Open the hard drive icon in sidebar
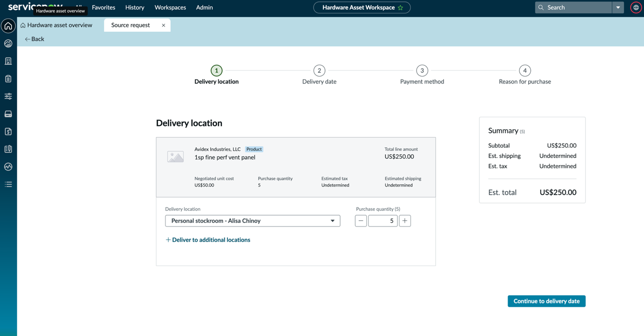Screen dimensions: 644x336 [x=8, y=114]
